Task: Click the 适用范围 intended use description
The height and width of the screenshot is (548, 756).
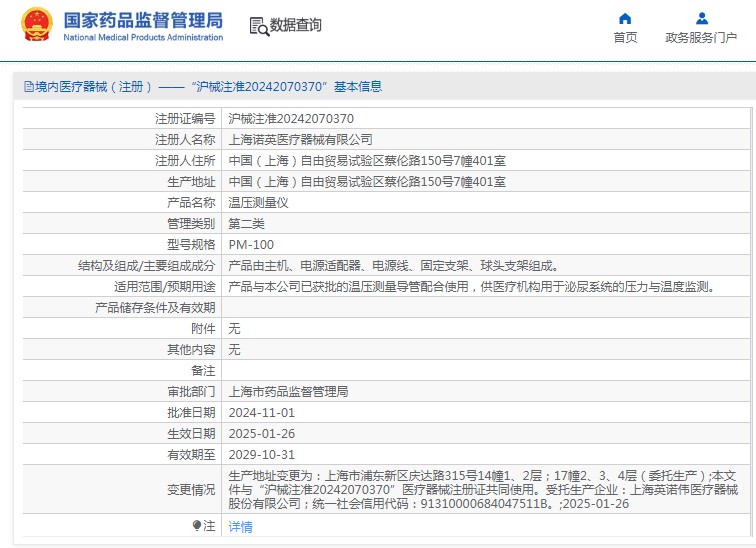Action: coord(473,287)
